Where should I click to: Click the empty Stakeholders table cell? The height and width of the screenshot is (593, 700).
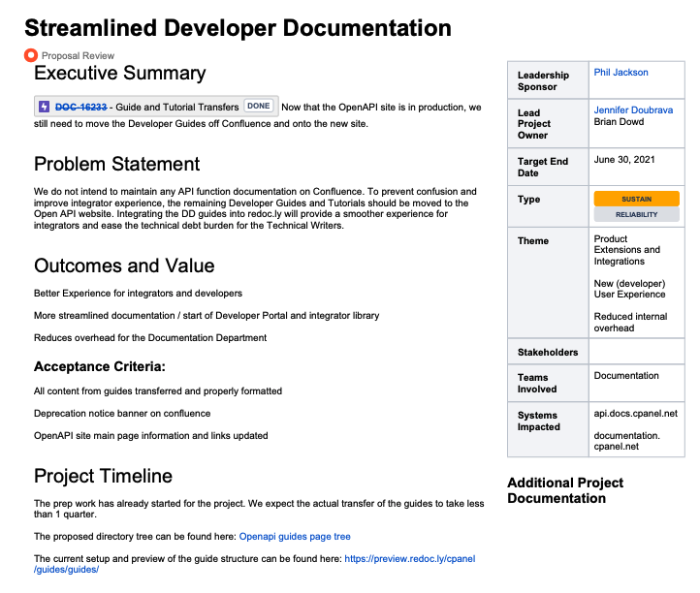coord(635,352)
